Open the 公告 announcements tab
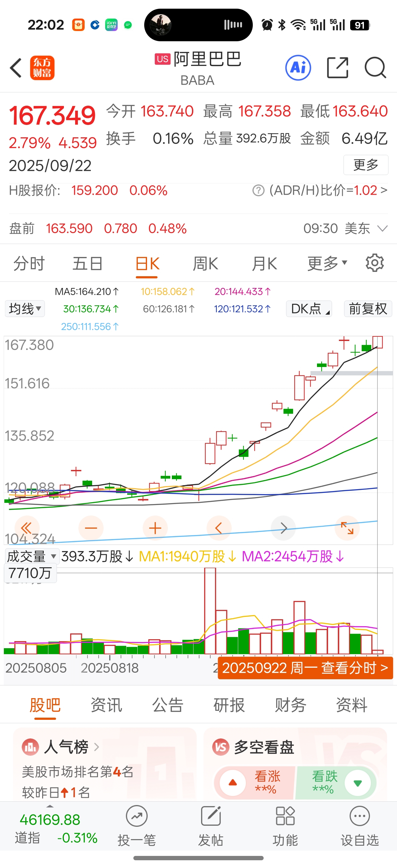This screenshot has width=397, height=868. tap(168, 705)
